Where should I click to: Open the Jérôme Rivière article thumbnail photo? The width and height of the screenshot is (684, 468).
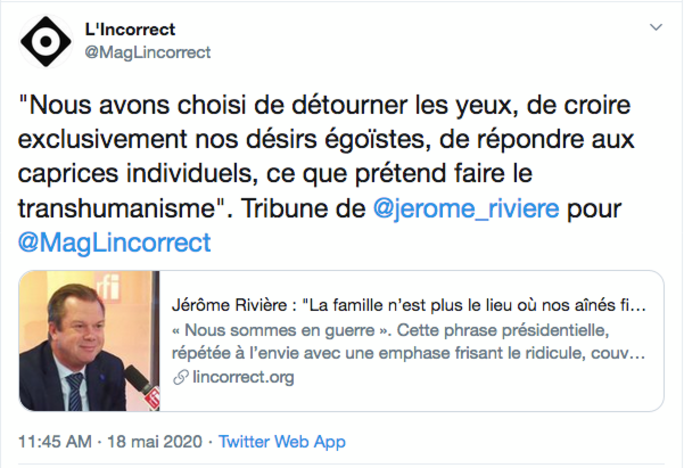pos(90,340)
